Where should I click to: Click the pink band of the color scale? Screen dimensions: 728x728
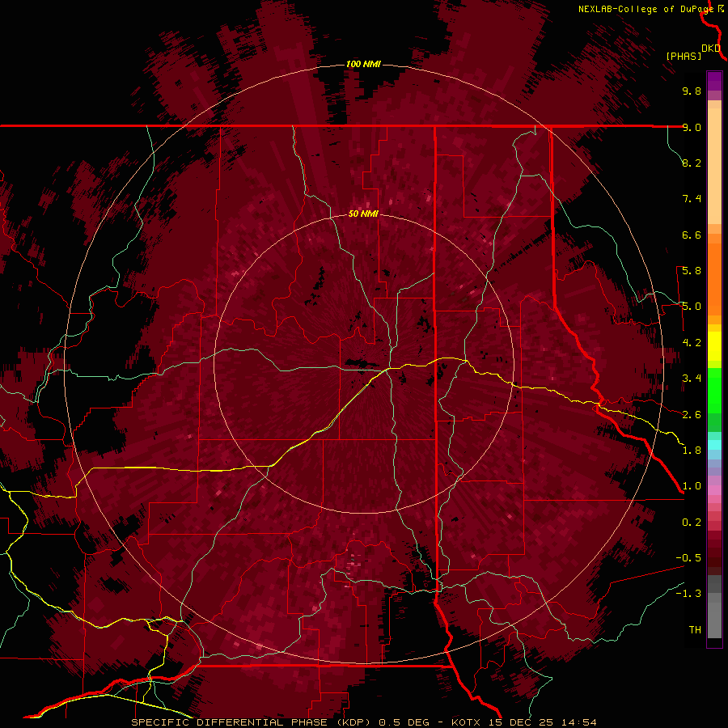click(x=714, y=490)
